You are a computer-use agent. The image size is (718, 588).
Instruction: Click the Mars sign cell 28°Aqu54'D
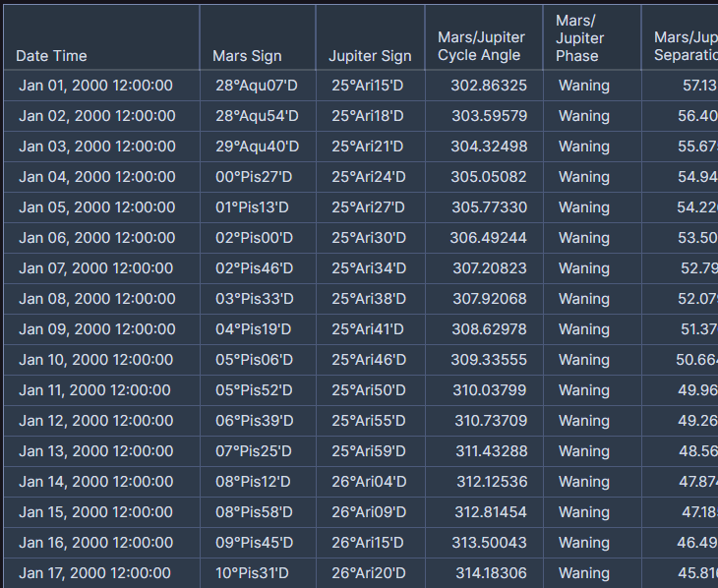(256, 116)
